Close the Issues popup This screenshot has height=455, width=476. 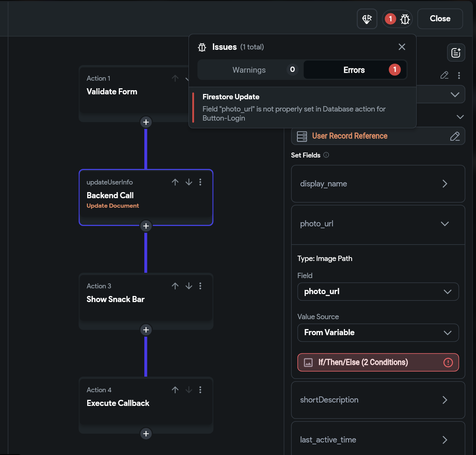click(402, 47)
